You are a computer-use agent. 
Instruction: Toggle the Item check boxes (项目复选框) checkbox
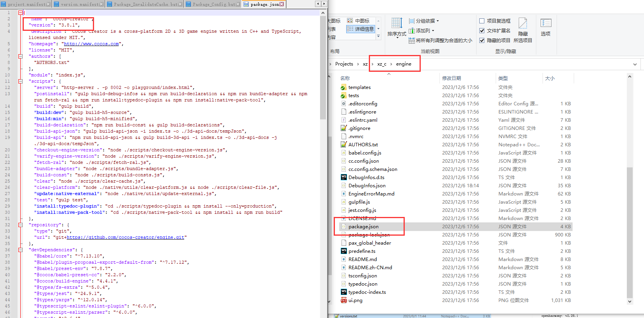[482, 21]
